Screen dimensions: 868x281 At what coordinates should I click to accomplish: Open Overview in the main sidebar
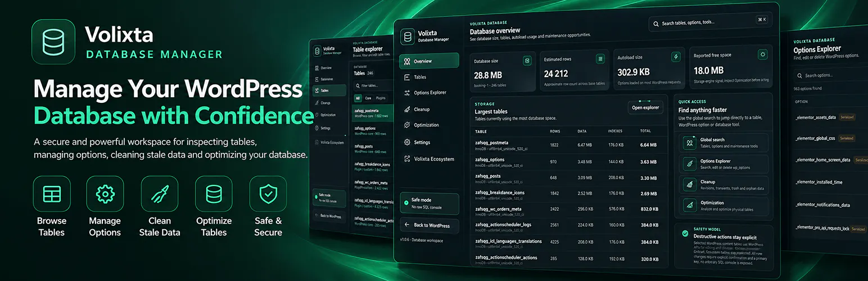coord(429,61)
